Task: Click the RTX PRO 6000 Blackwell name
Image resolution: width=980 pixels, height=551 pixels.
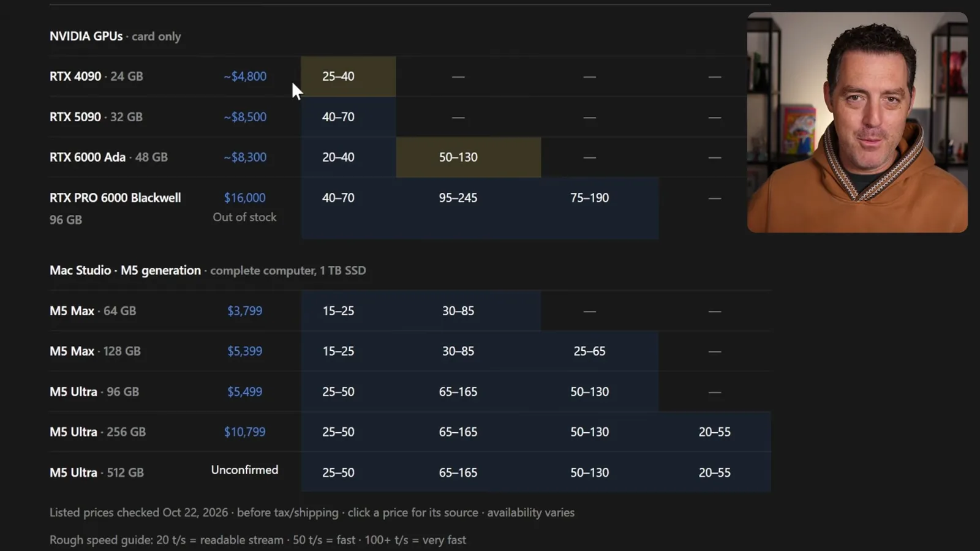Action: pos(115,198)
